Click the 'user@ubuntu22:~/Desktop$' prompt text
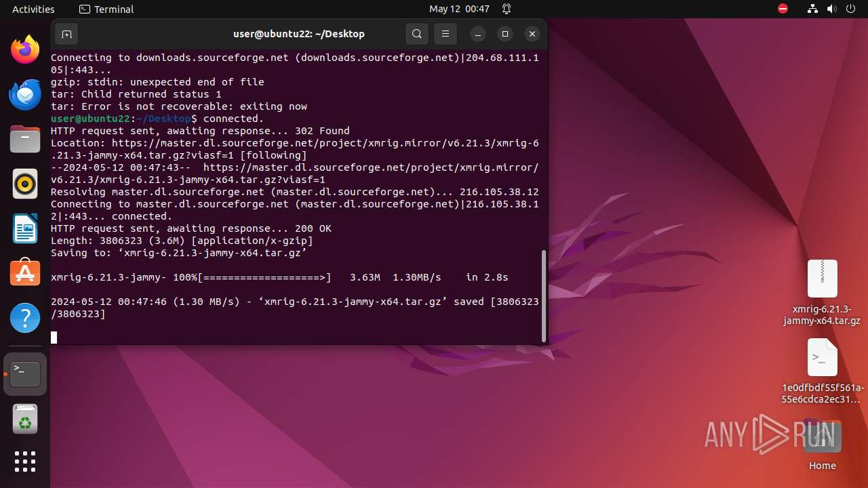This screenshot has height=488, width=868. [124, 119]
